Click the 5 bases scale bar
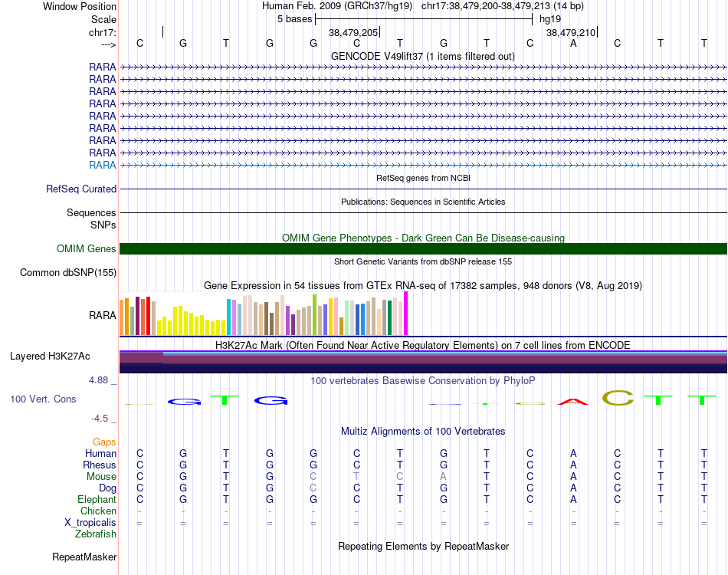The image size is (728, 575). click(x=424, y=19)
